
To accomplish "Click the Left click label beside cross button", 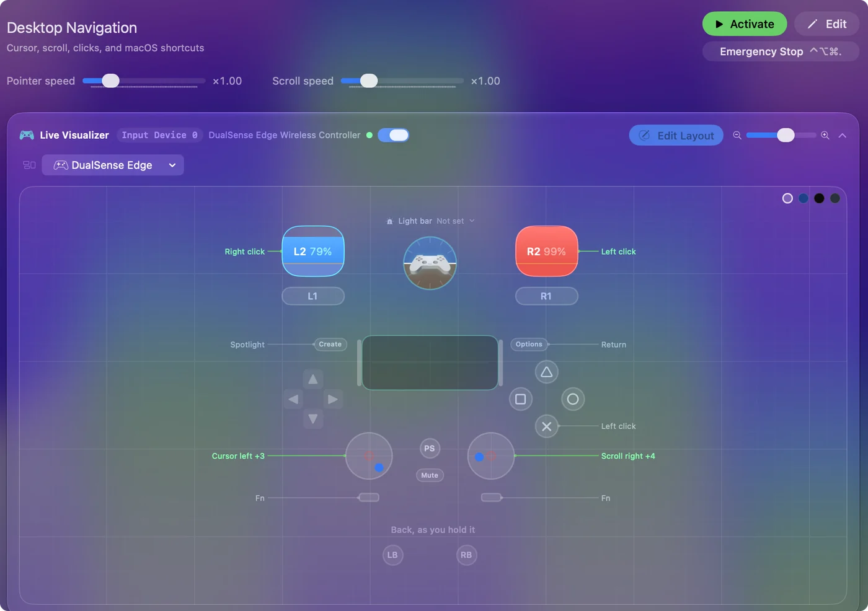I will pos(618,426).
